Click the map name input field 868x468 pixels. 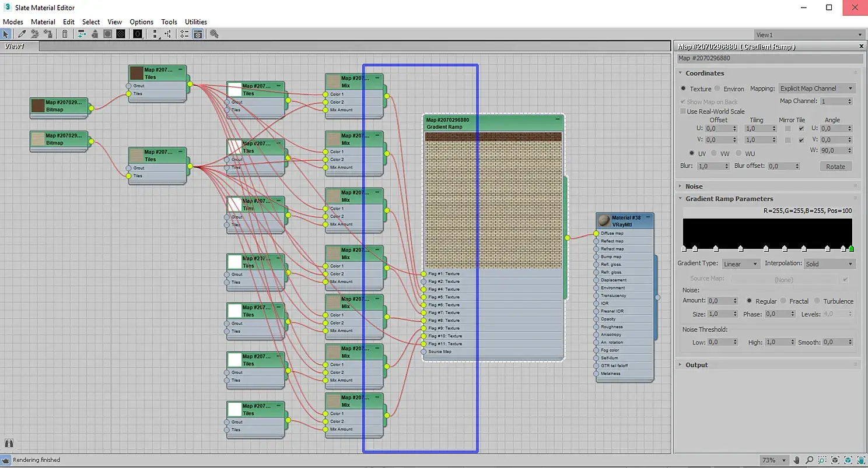tap(769, 58)
